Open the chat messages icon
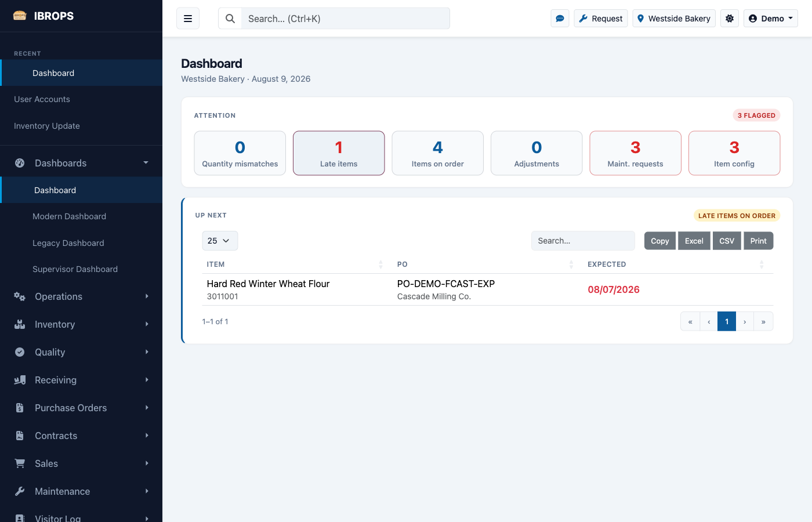812x522 pixels. [560, 19]
